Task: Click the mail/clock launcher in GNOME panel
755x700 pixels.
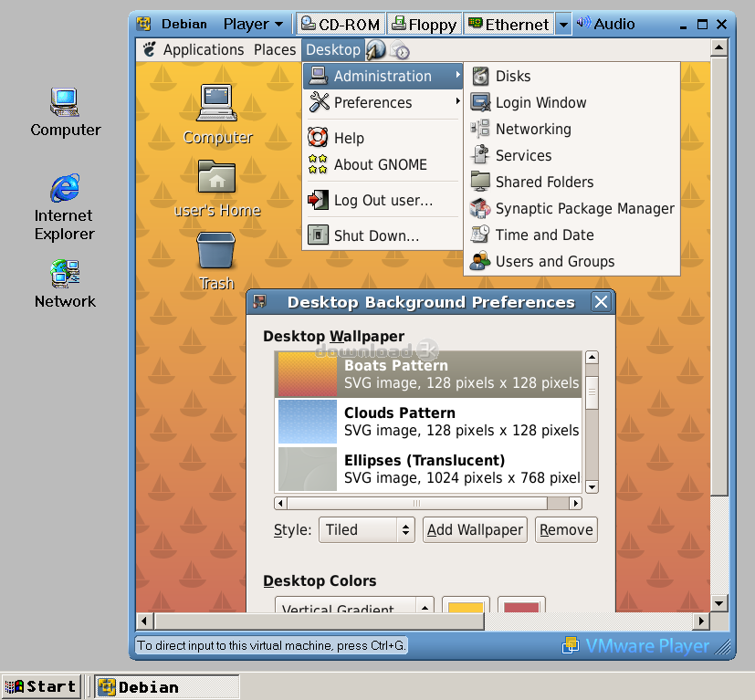Action: [399, 50]
